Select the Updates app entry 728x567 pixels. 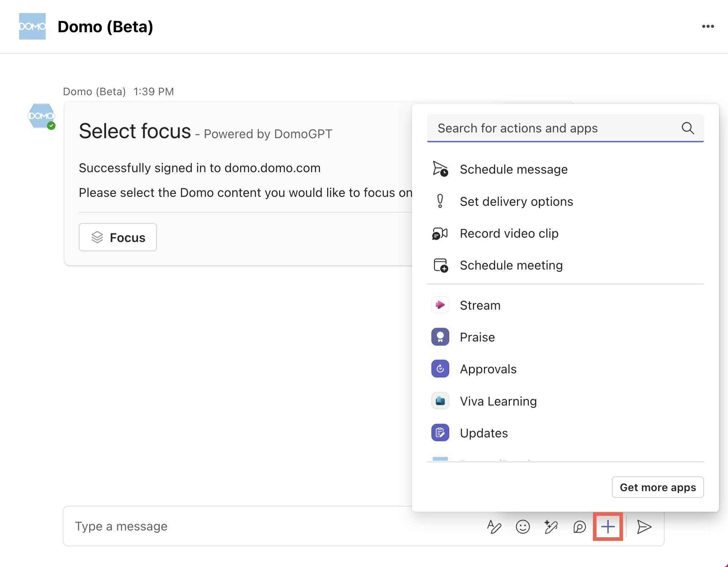(484, 433)
